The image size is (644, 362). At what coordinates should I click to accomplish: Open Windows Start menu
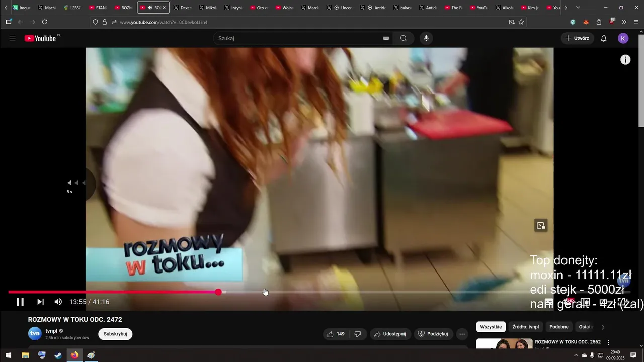coord(8,355)
